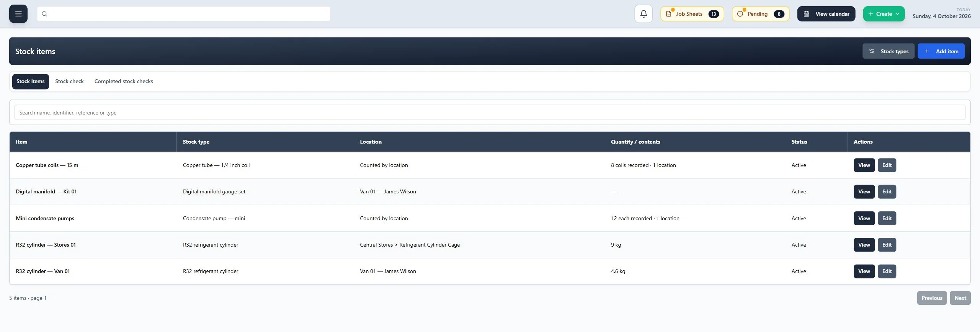The height and width of the screenshot is (332, 980).
Task: Focus the Search name, identifier, reference field
Action: (490, 113)
